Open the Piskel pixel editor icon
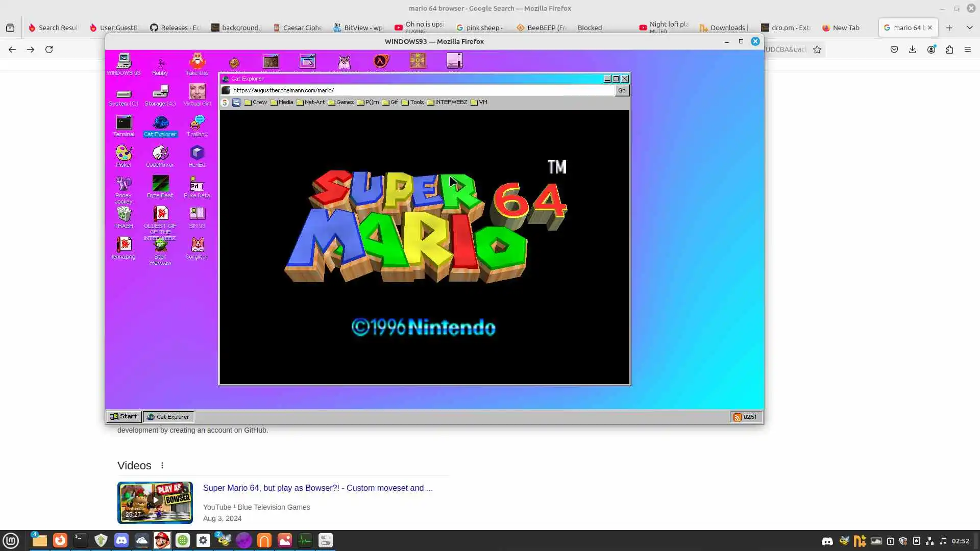Screen dimensions: 980x551 (x=124, y=154)
